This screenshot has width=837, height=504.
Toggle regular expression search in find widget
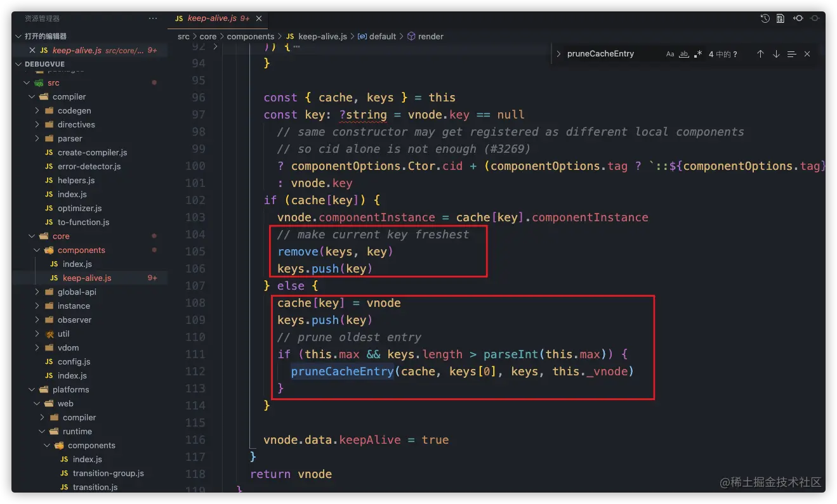tap(698, 55)
